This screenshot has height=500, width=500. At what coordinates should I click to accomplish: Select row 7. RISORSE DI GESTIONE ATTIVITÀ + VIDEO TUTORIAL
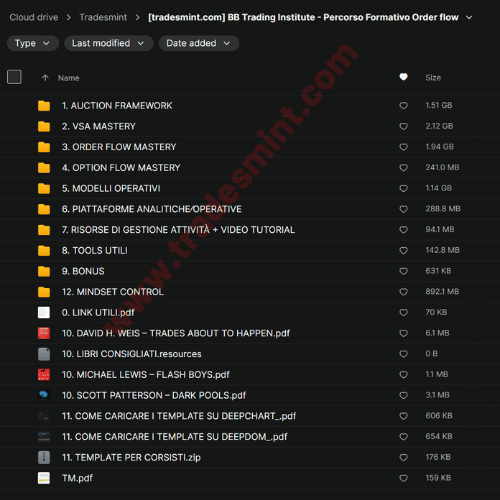point(250,230)
